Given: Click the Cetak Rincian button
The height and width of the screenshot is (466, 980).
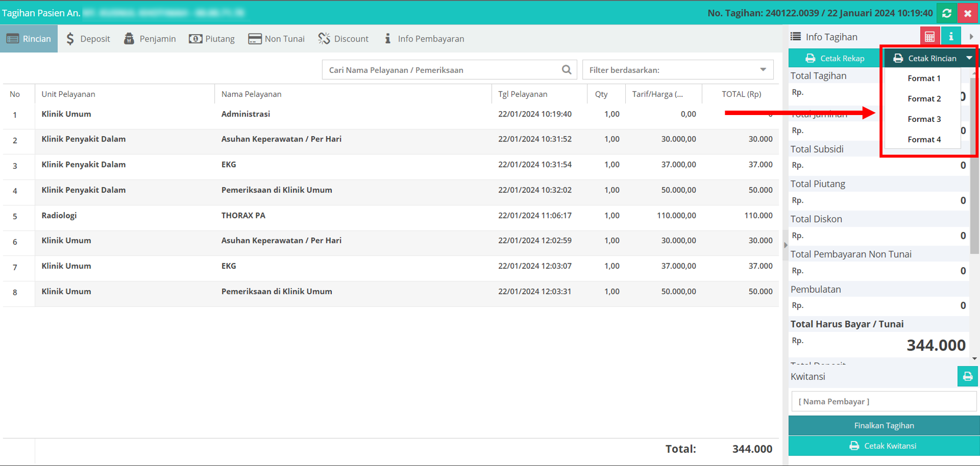Looking at the screenshot, I should [924, 58].
